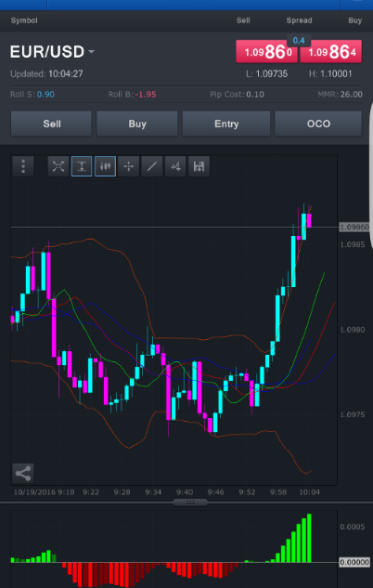Screen dimensions: 373x588
Task: Select the draw trend line tool
Action: point(151,166)
